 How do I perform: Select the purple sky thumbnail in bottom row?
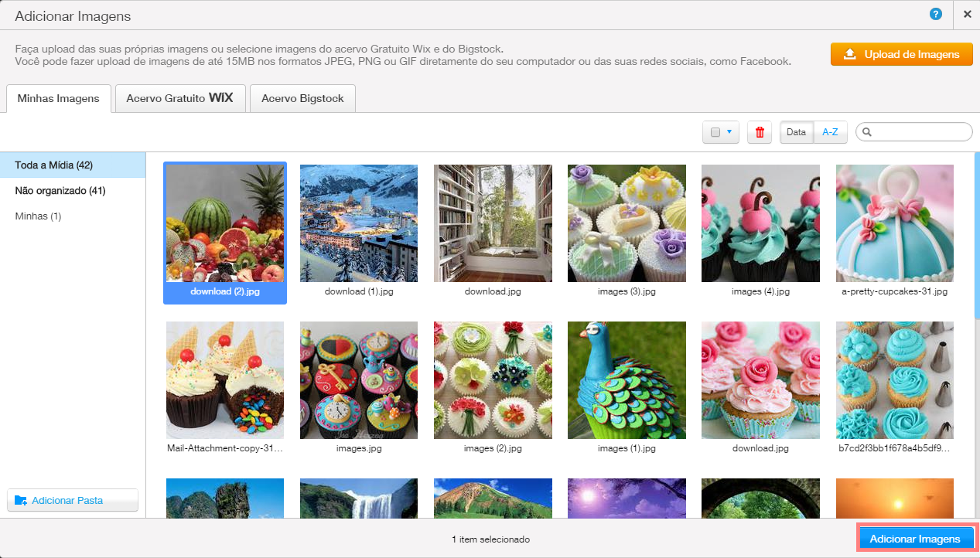(x=627, y=498)
